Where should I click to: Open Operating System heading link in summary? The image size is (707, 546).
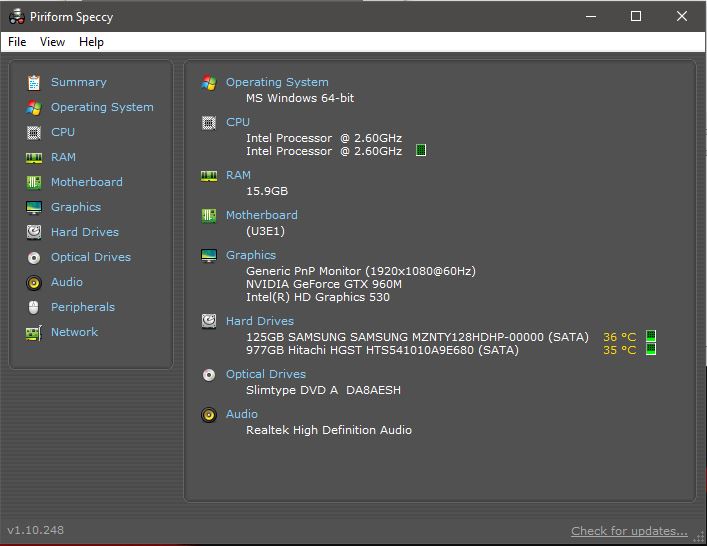[277, 82]
